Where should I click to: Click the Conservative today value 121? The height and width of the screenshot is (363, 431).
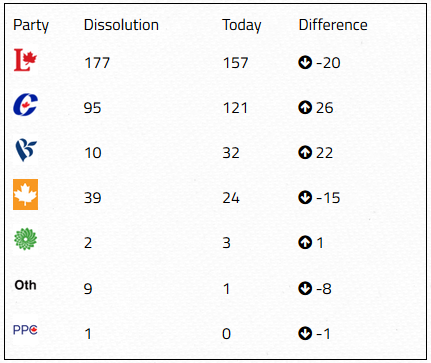pos(235,108)
